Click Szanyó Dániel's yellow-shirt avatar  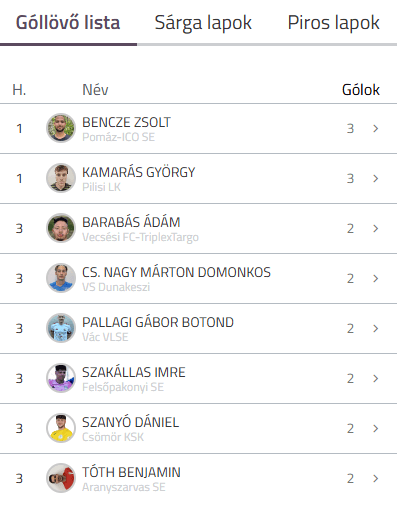point(61,428)
